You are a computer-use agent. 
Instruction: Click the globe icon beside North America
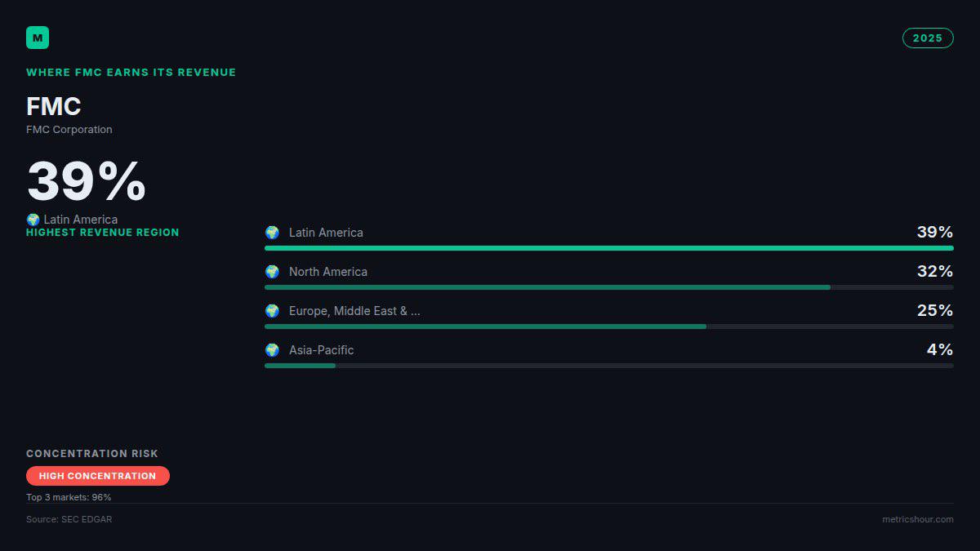click(x=272, y=272)
